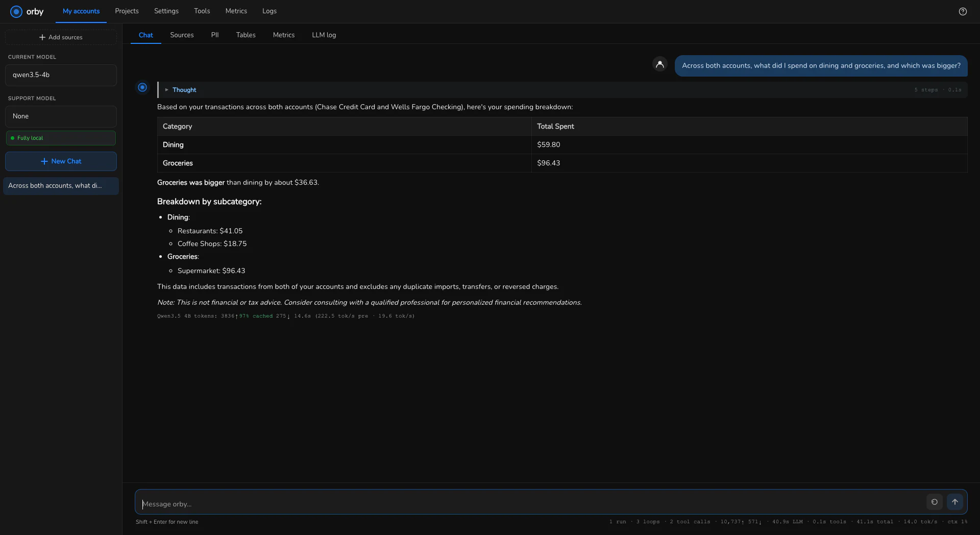Click the orby logo icon
The width and height of the screenshot is (980, 535).
pyautogui.click(x=16, y=11)
